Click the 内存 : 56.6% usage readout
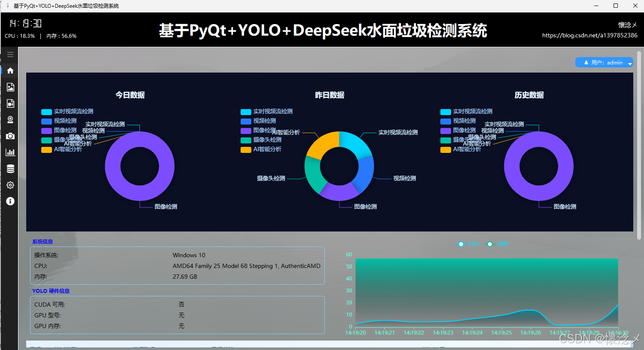The image size is (644, 350). pos(61,36)
